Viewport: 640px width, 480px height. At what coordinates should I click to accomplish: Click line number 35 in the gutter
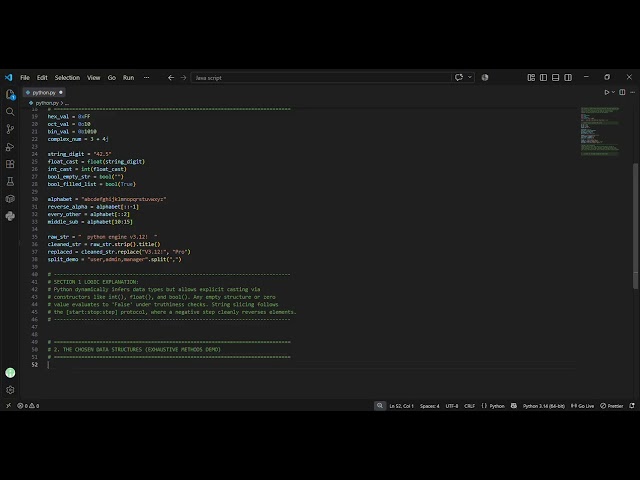[x=35, y=237]
